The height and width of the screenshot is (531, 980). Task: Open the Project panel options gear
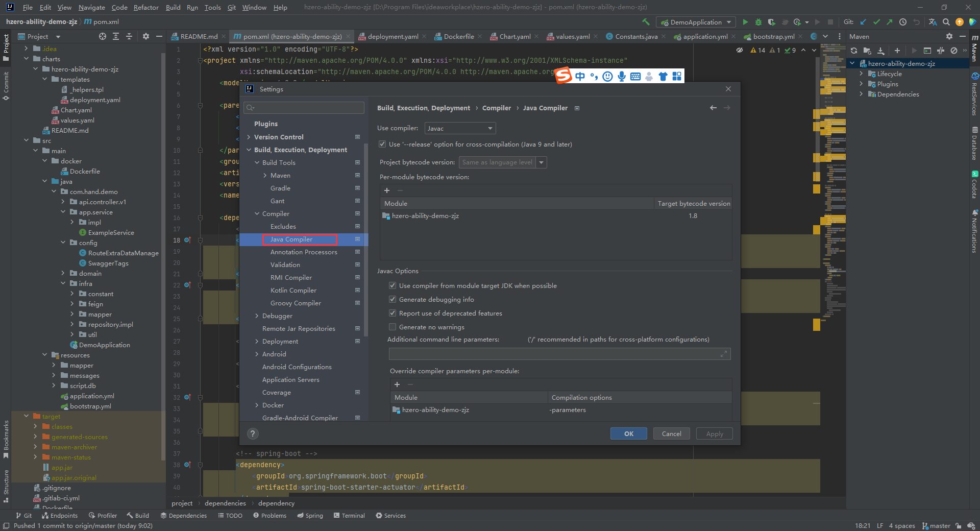(x=146, y=36)
